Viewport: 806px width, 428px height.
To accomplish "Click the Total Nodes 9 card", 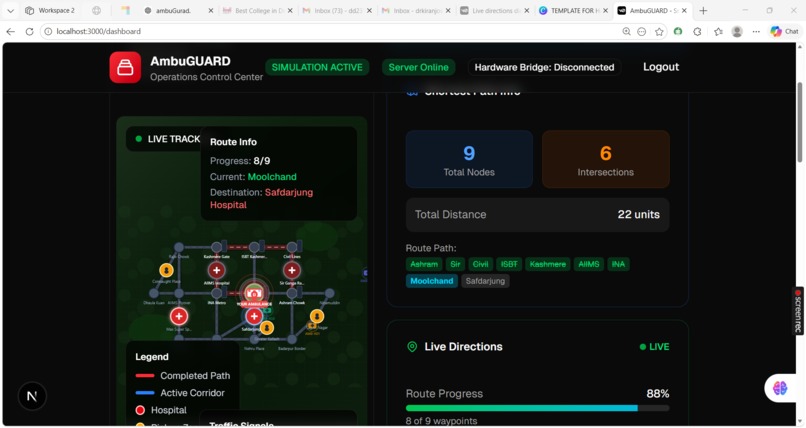I will [469, 159].
